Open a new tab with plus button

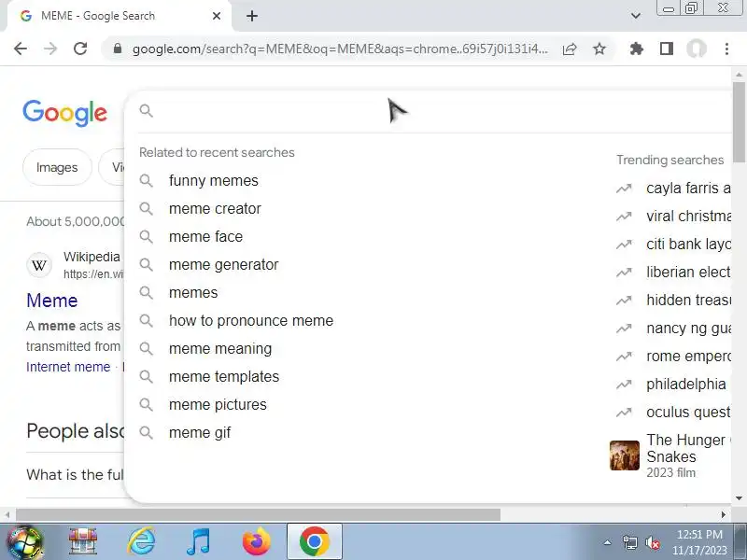[252, 16]
